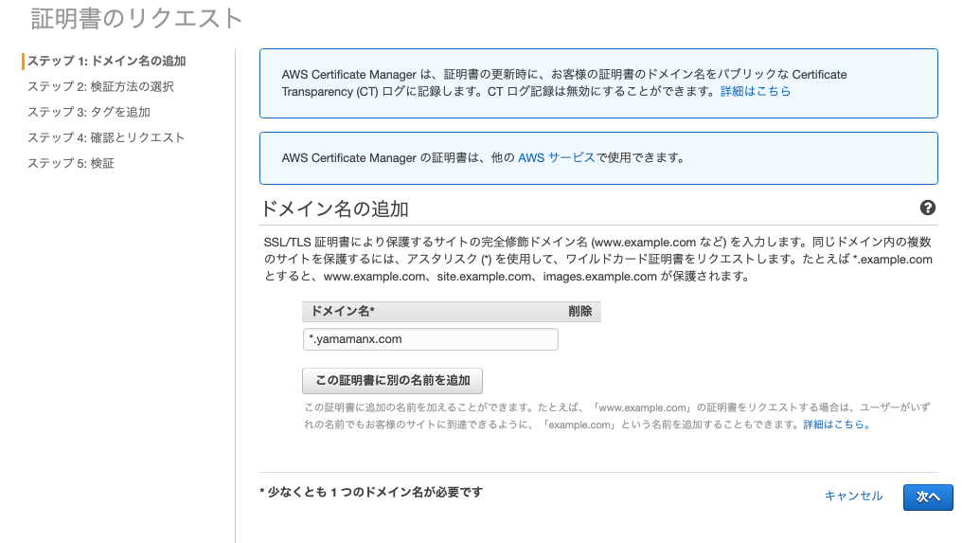Open the AWS サービス link
Image resolution: width=980 pixels, height=543 pixels.
click(x=556, y=157)
